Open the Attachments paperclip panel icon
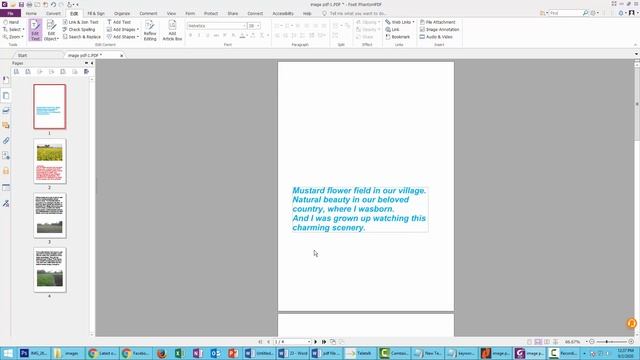The width and height of the screenshot is (640, 360). [6, 141]
